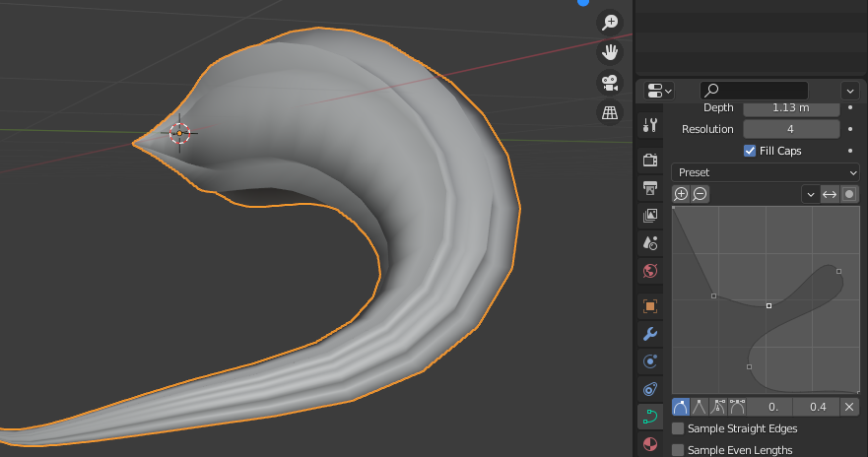Switch perspective/orthographic grid icon
Image resolution: width=868 pixels, height=457 pixels.
click(610, 112)
